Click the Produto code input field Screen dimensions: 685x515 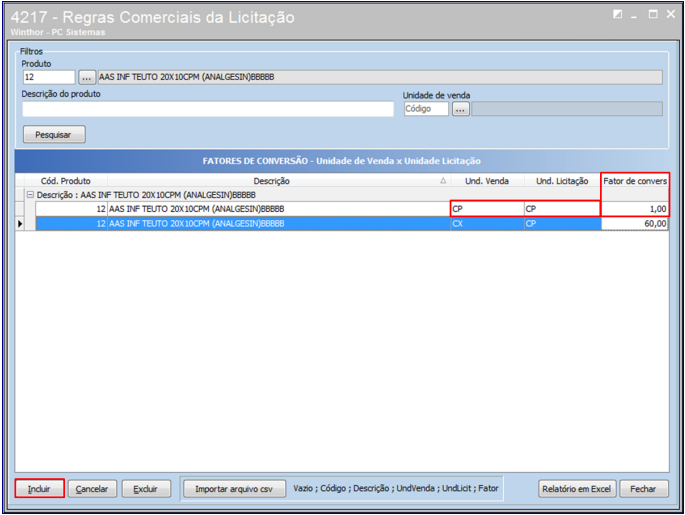click(48, 77)
